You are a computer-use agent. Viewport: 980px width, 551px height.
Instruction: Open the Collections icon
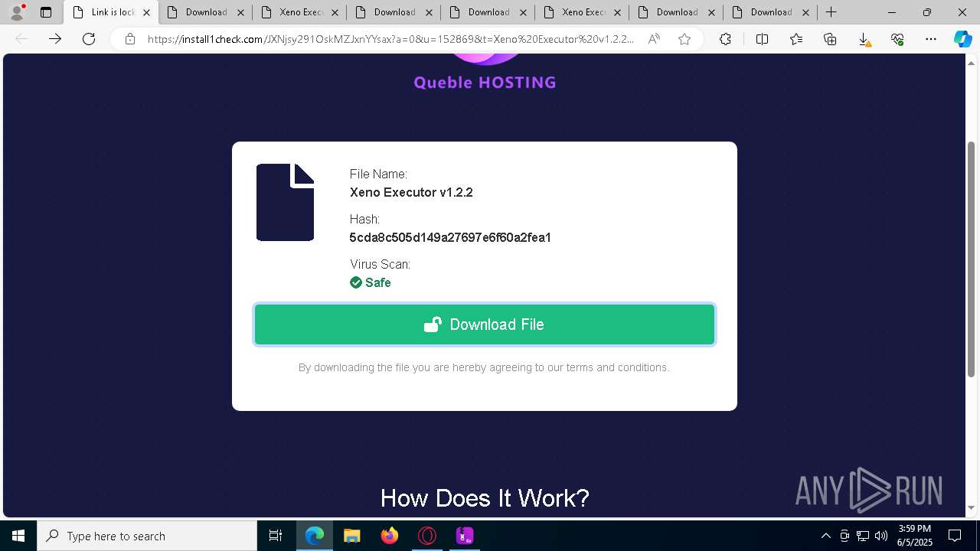[830, 39]
